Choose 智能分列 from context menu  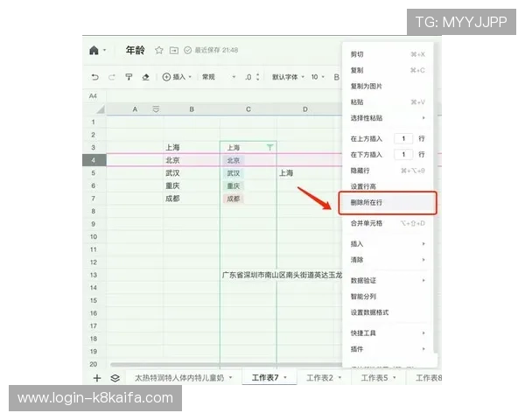click(388, 297)
